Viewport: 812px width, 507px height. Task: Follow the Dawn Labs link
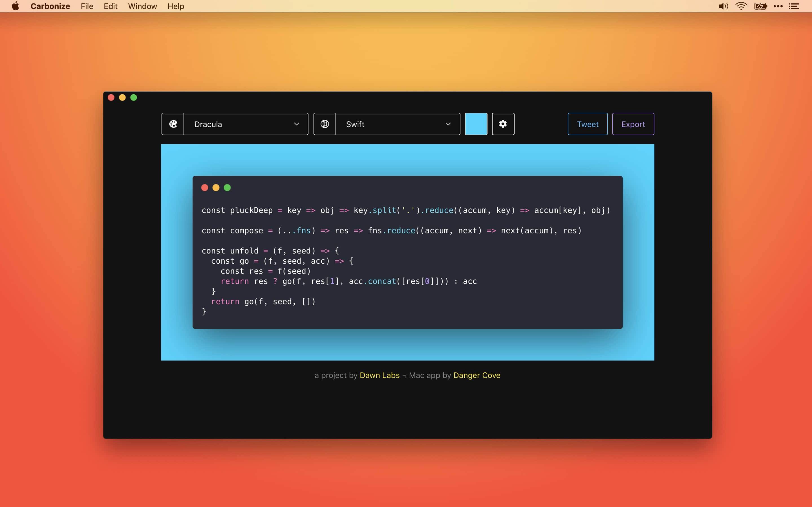(379, 375)
